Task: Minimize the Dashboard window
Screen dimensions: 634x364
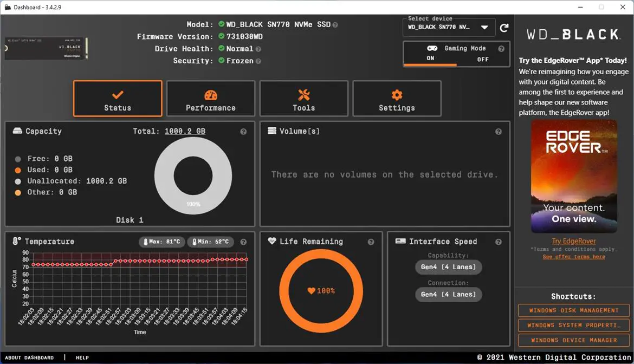Action: pyautogui.click(x=580, y=7)
